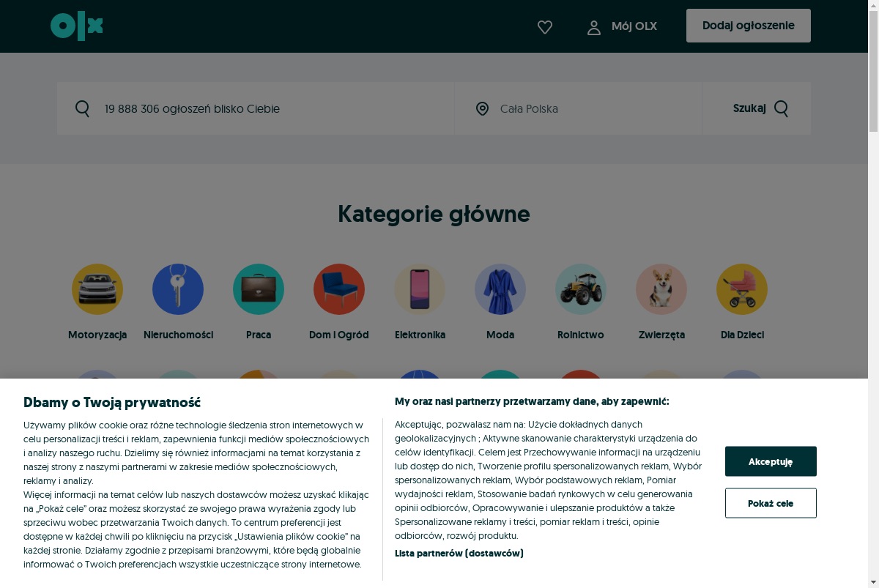This screenshot has width=879, height=588.
Task: Choose the Rolnictwo tractor icon
Action: click(x=581, y=289)
